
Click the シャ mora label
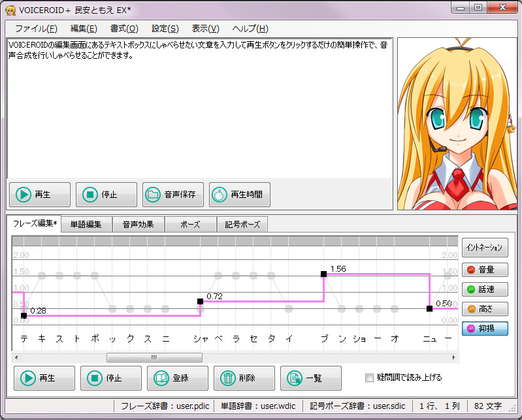point(201,339)
